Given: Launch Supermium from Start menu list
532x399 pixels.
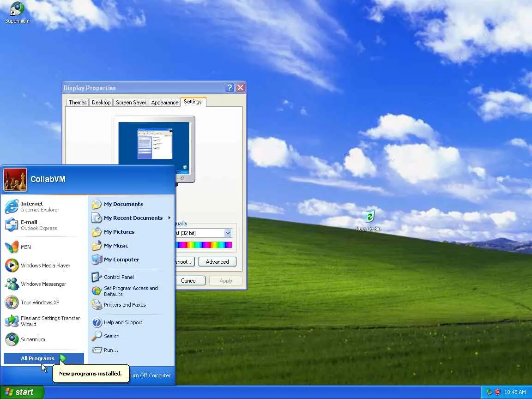Looking at the screenshot, I should coord(44,339).
